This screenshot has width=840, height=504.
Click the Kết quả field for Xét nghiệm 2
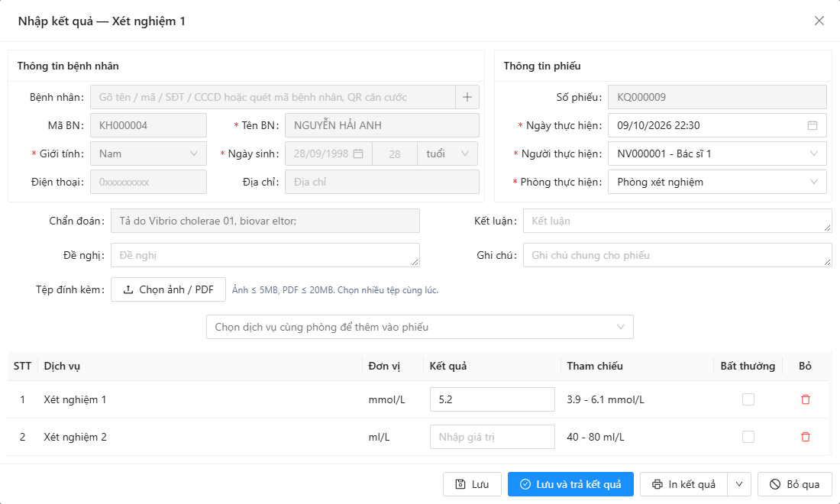pos(493,437)
